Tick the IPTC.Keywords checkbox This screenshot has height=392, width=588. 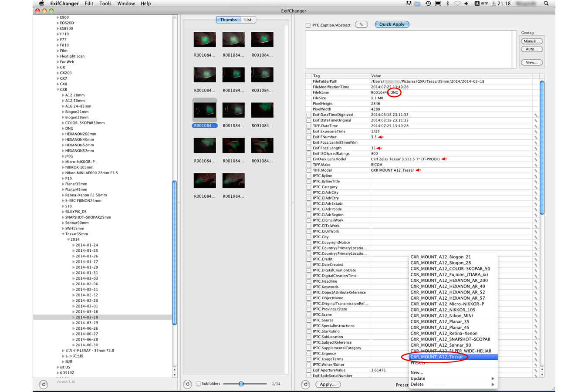308,287
